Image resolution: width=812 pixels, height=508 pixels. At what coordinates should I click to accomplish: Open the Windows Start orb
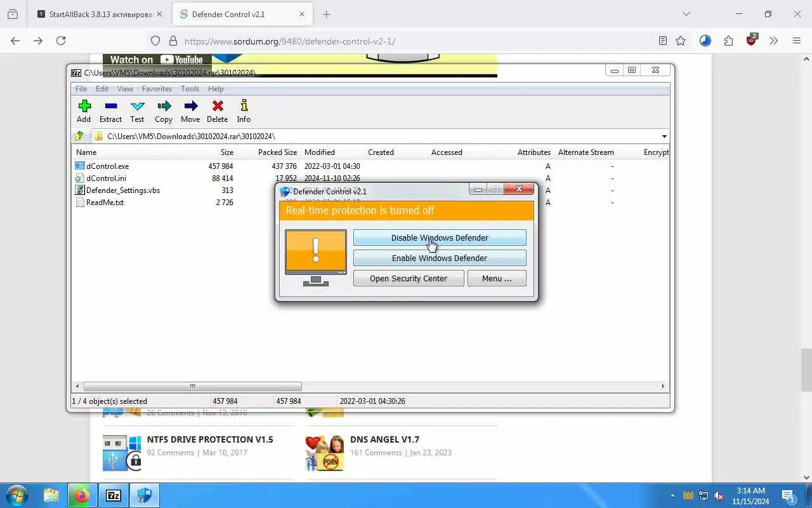tap(17, 495)
